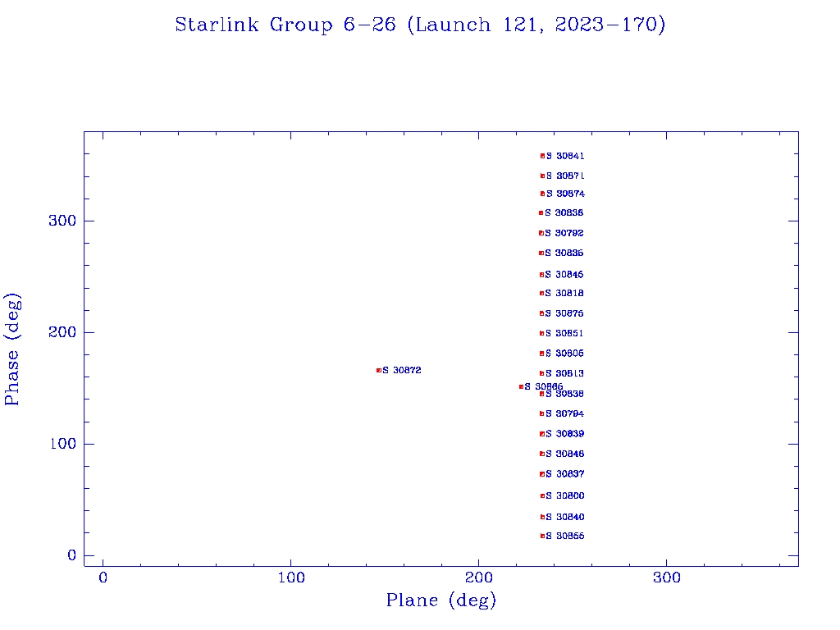Click the "200" tick label on the Plane axis

[x=479, y=577]
